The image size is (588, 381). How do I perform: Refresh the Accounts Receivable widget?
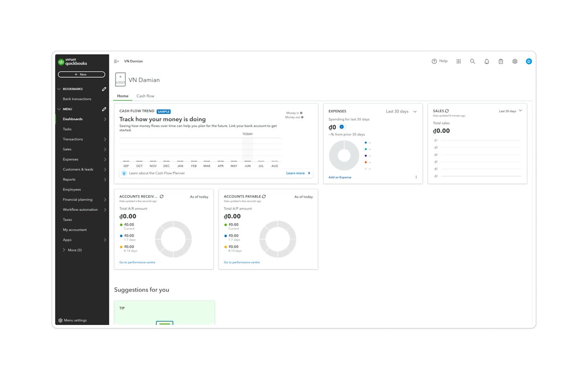click(162, 196)
